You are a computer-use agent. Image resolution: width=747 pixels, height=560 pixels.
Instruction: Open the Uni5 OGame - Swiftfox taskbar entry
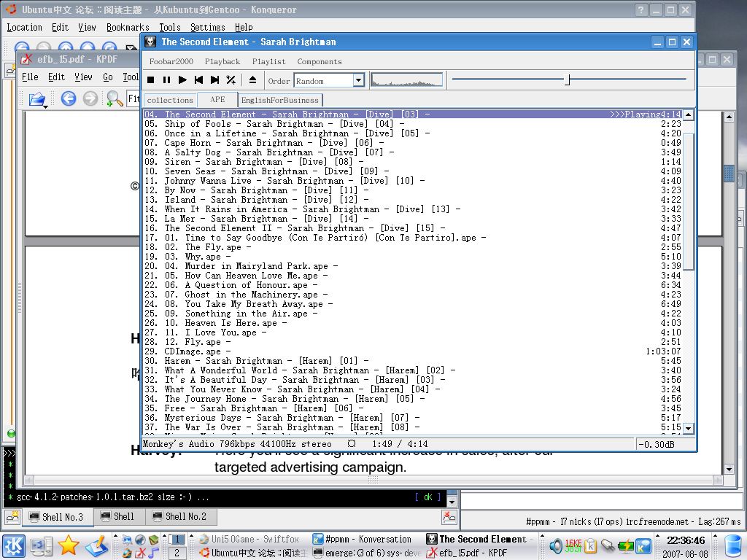[249, 539]
